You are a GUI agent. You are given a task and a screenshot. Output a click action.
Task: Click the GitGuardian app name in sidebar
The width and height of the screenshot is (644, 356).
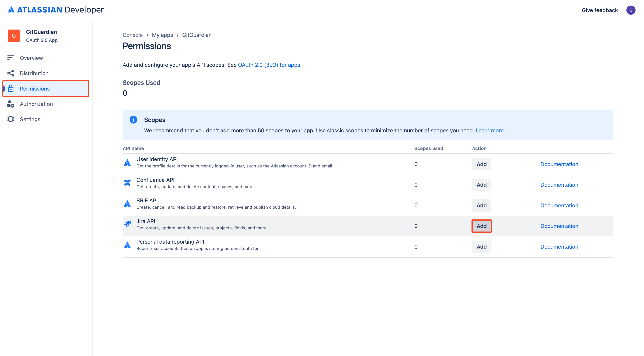[42, 32]
